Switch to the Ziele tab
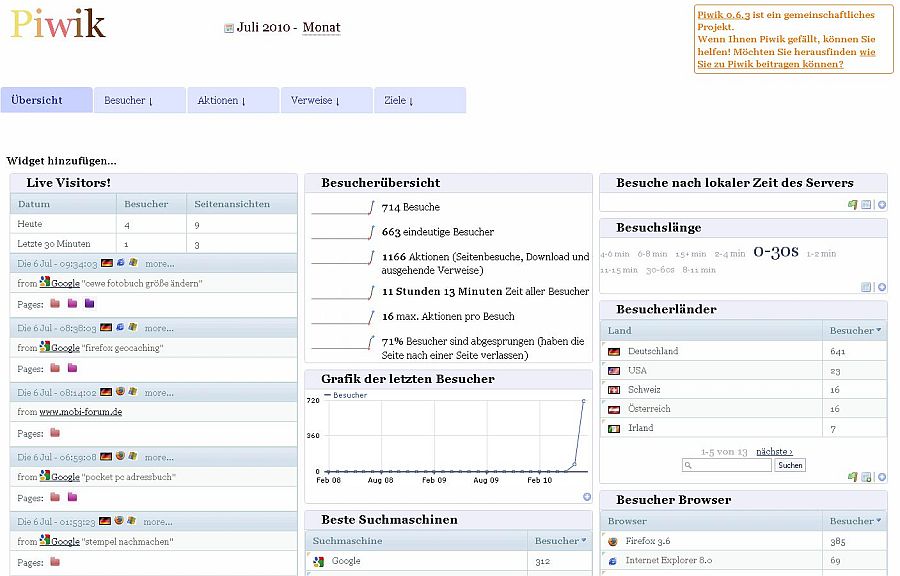Screen dimensions: 900x576 (x=401, y=99)
